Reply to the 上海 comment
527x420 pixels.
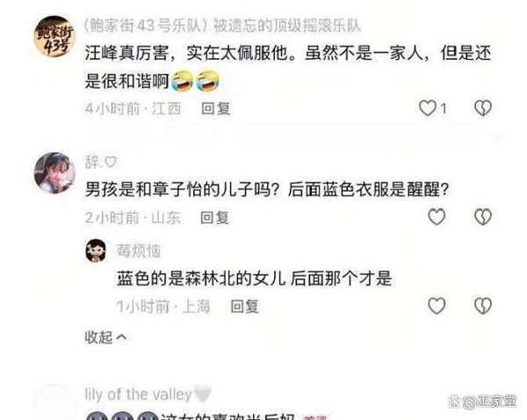[x=244, y=306]
